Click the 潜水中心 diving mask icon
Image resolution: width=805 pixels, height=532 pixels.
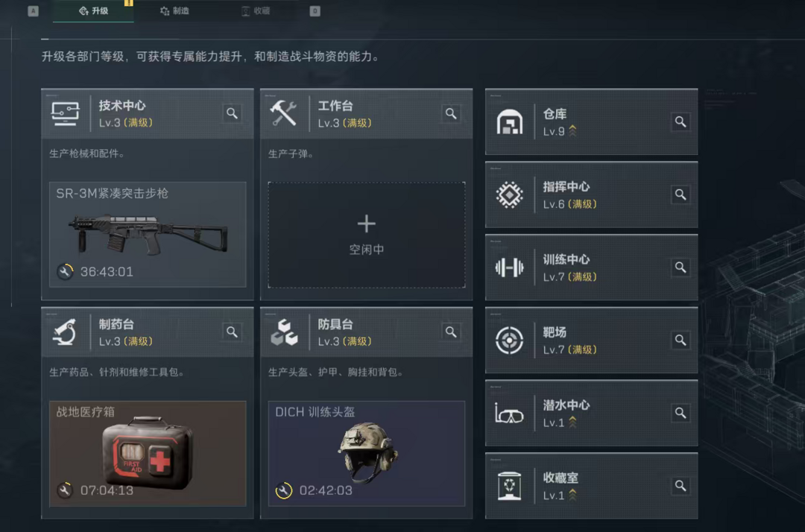pos(509,414)
